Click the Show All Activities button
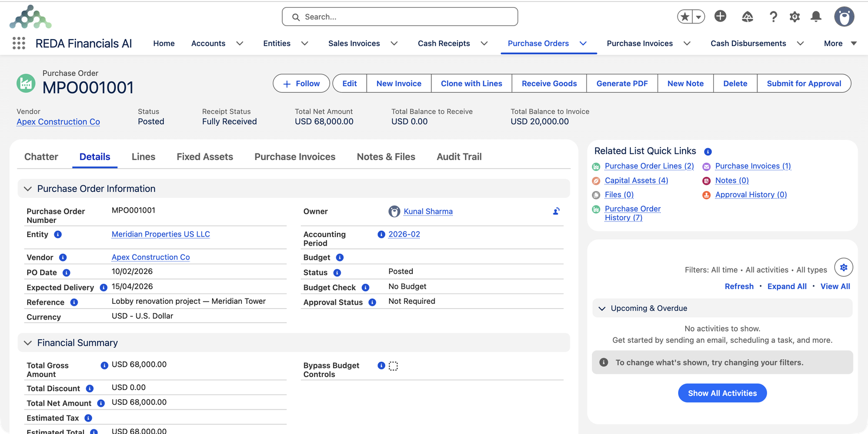Screen dimensions: 868x434 [723, 393]
